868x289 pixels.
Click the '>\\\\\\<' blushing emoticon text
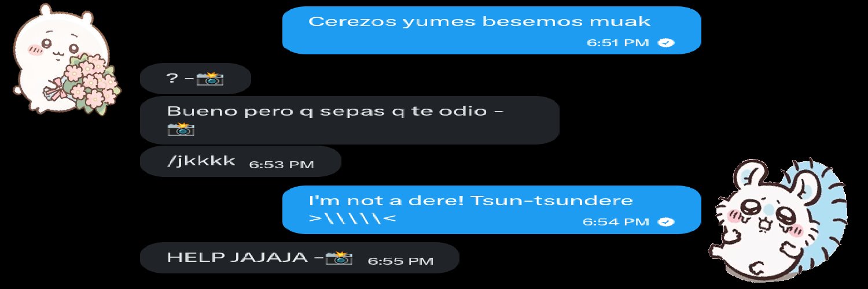[x=352, y=220]
